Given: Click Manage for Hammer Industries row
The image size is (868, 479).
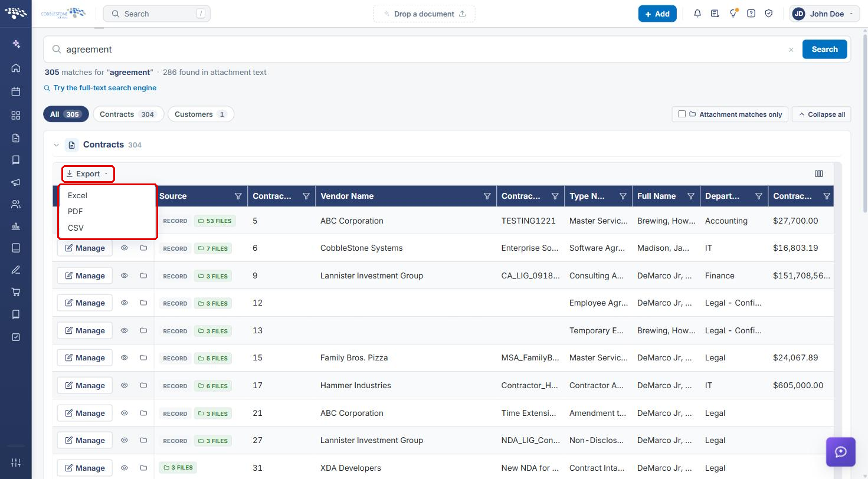Looking at the screenshot, I should (x=84, y=386).
